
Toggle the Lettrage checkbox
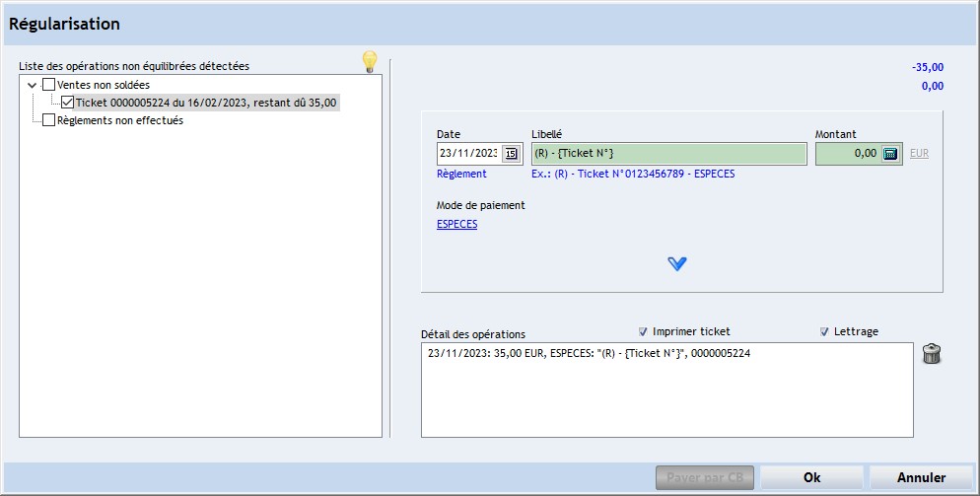pos(824,331)
